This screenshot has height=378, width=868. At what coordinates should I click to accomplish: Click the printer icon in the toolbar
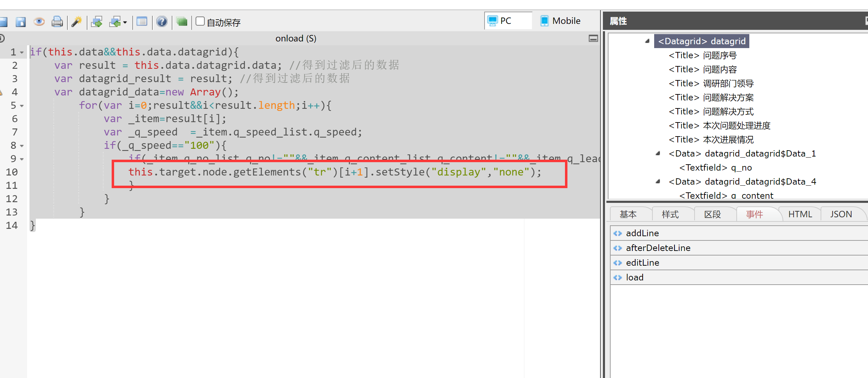(x=57, y=22)
